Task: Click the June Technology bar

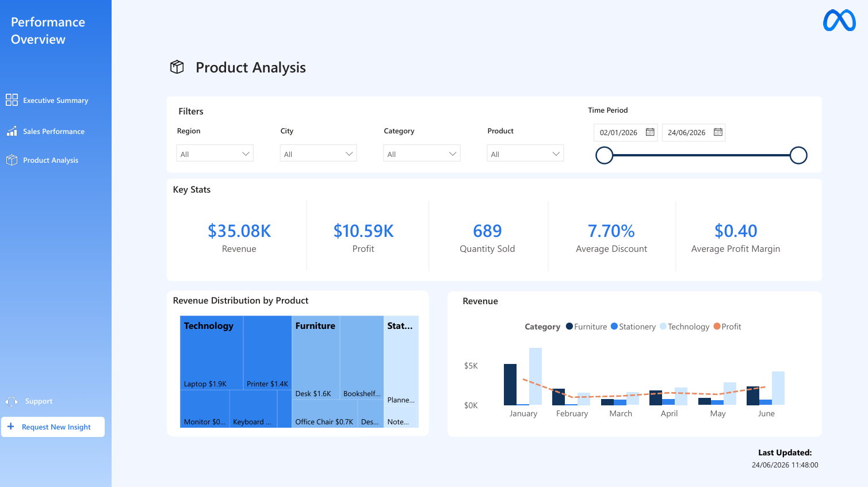Action: [778, 388]
